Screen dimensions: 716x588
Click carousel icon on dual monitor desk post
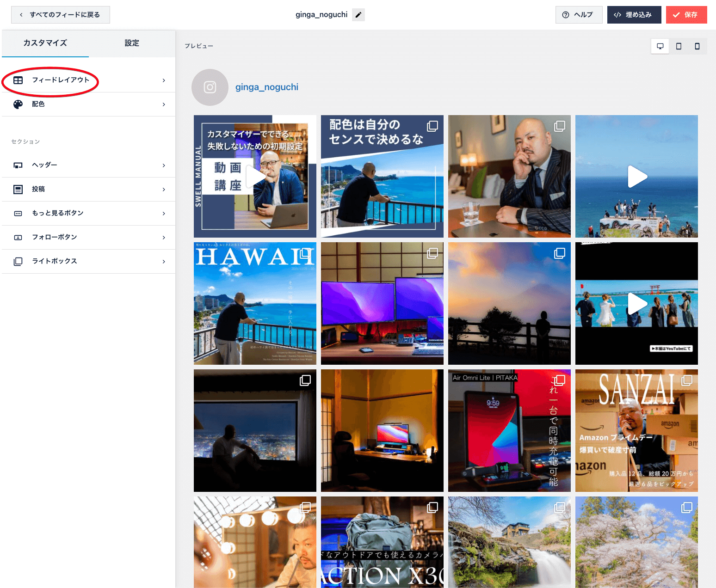coord(432,253)
